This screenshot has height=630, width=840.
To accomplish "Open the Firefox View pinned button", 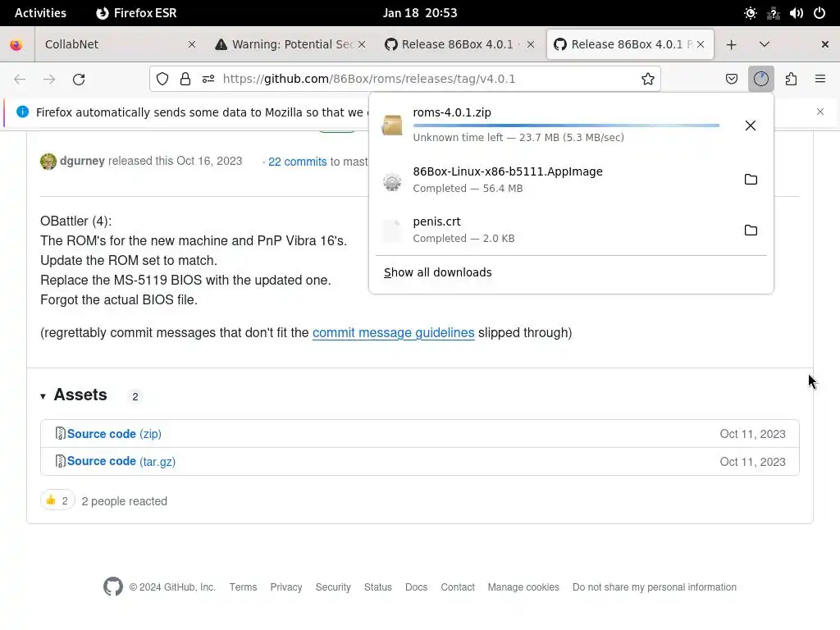I will pyautogui.click(x=16, y=44).
